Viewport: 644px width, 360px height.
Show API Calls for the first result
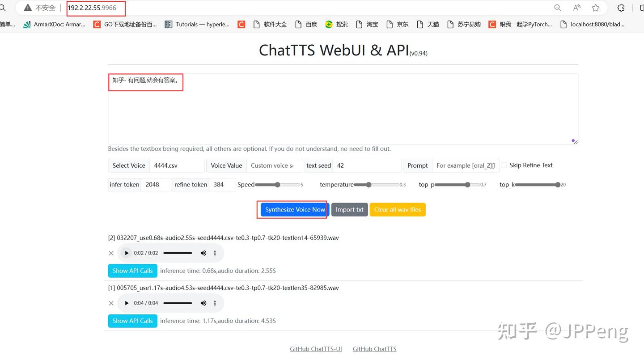pyautogui.click(x=132, y=271)
